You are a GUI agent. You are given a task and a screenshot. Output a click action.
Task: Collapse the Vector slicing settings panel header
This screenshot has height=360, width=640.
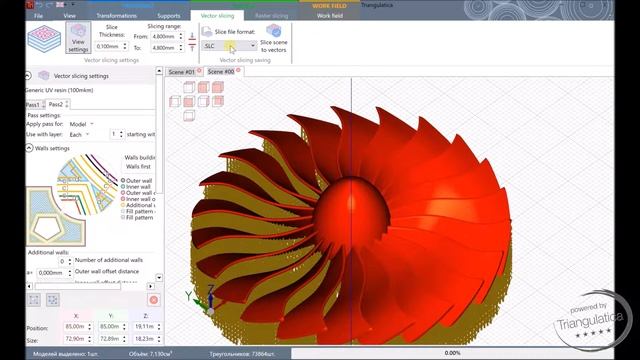click(28, 76)
